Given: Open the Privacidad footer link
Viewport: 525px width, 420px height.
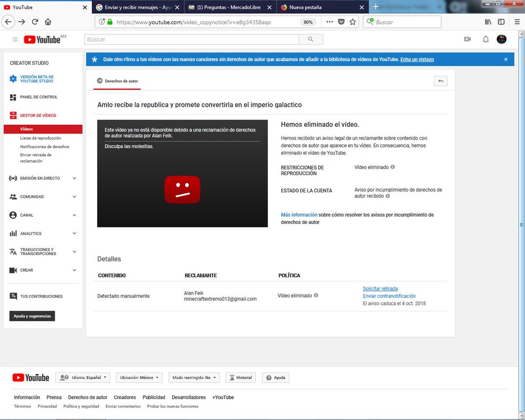Looking at the screenshot, I should click(47, 406).
